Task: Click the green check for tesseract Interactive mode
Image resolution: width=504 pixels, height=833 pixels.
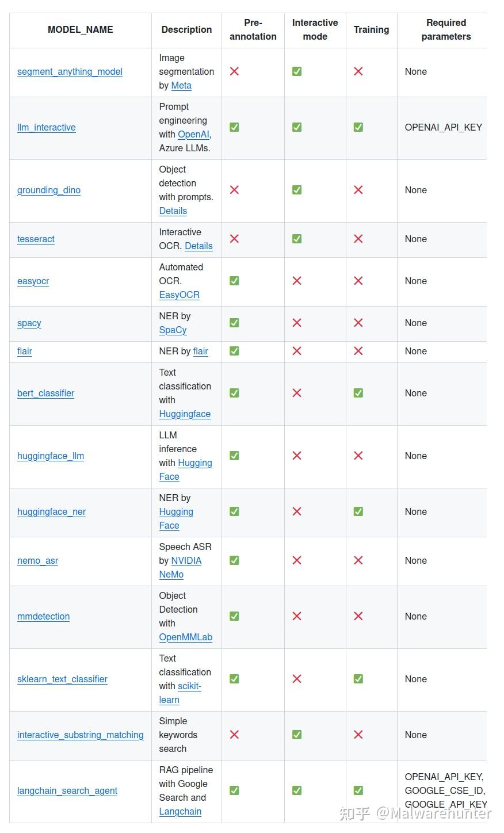Action: (x=297, y=239)
